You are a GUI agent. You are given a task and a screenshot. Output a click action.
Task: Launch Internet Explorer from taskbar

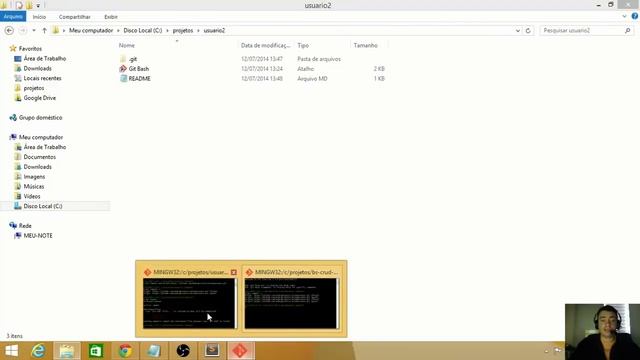[38, 351]
